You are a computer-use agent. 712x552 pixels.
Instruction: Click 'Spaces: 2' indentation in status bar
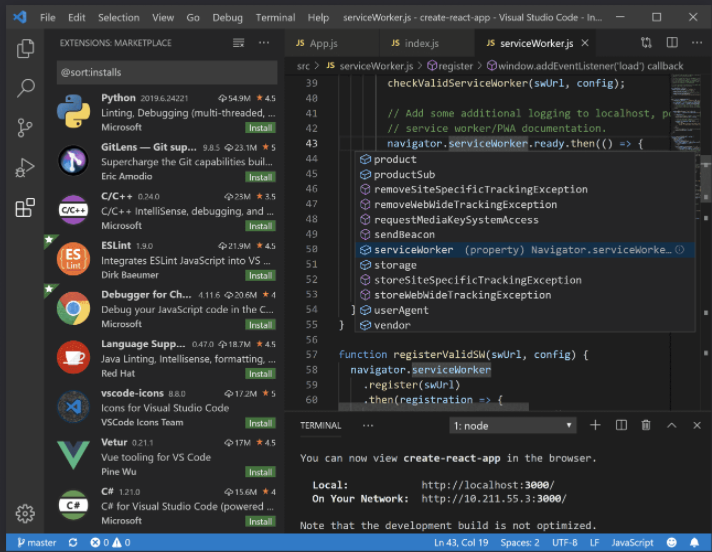(x=520, y=542)
